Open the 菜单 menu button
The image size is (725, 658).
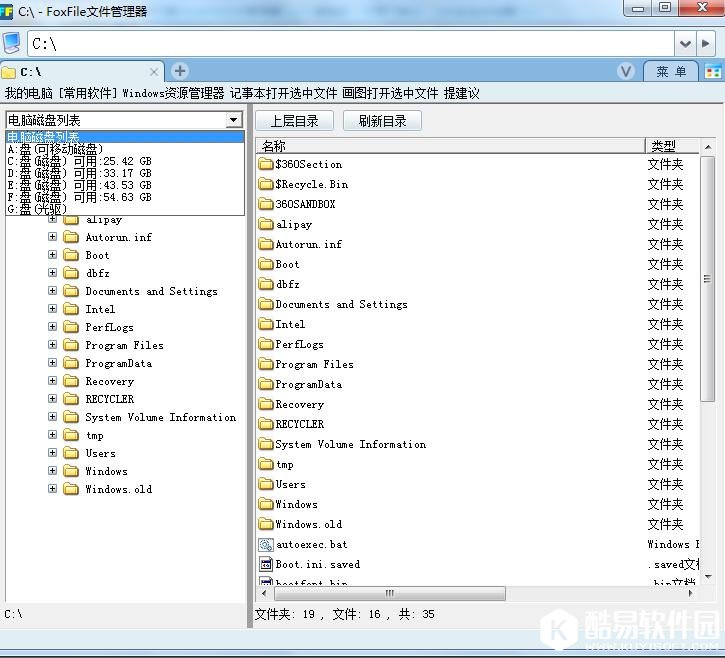[x=671, y=71]
